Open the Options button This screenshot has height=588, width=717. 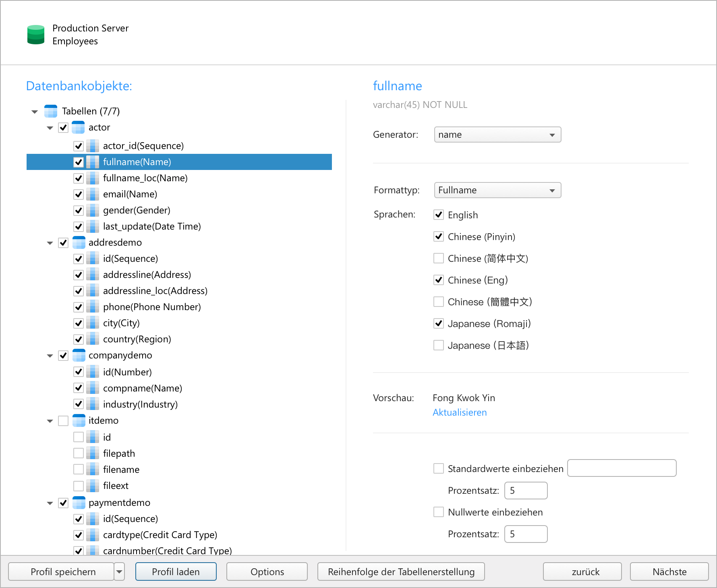(267, 571)
